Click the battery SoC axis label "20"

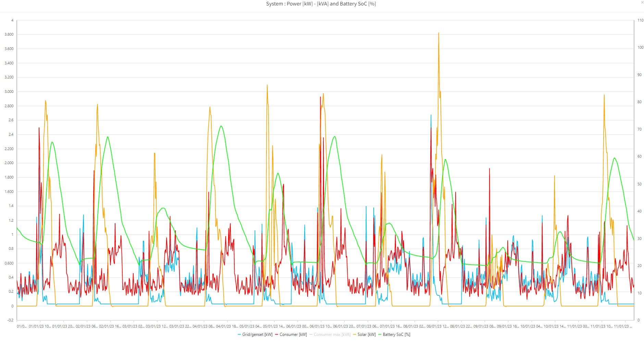[639, 266]
